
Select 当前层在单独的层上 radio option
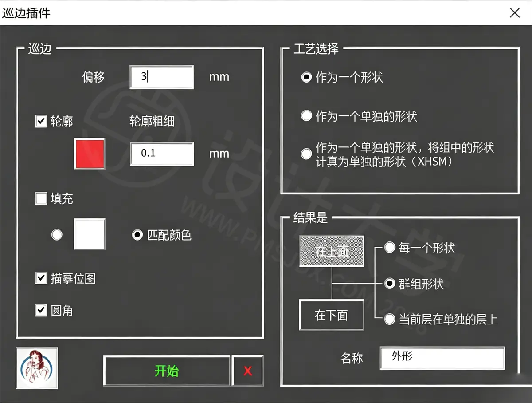click(389, 319)
